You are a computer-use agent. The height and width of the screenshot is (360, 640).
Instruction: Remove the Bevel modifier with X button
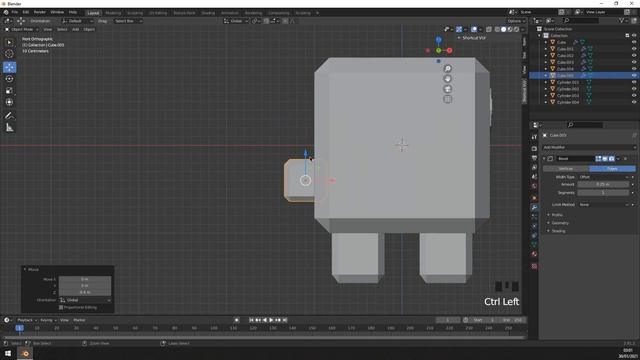(625, 159)
